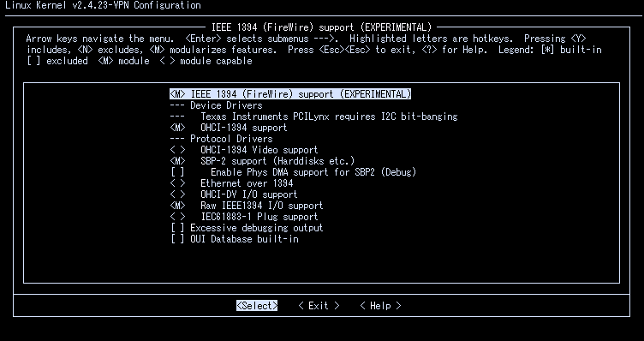Click the dialog title IEEE 1394 (FireWire) support
The width and height of the screenshot is (644, 341).
[322, 27]
